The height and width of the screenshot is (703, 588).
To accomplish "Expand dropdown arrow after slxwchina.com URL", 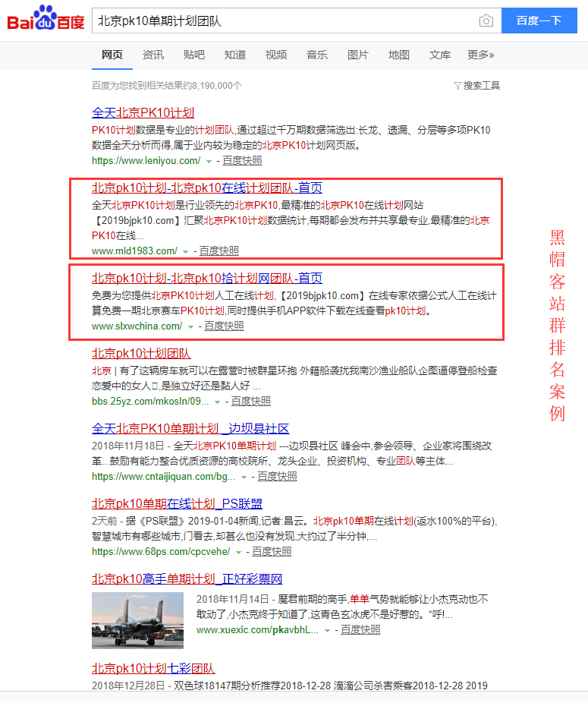I will point(190,327).
